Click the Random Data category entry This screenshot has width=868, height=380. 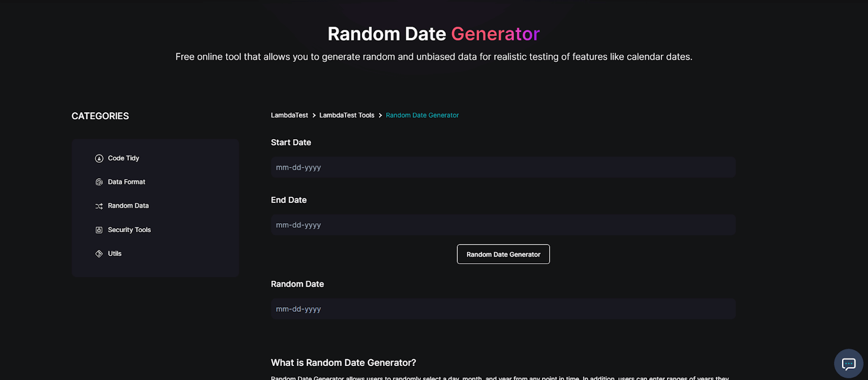(x=128, y=205)
